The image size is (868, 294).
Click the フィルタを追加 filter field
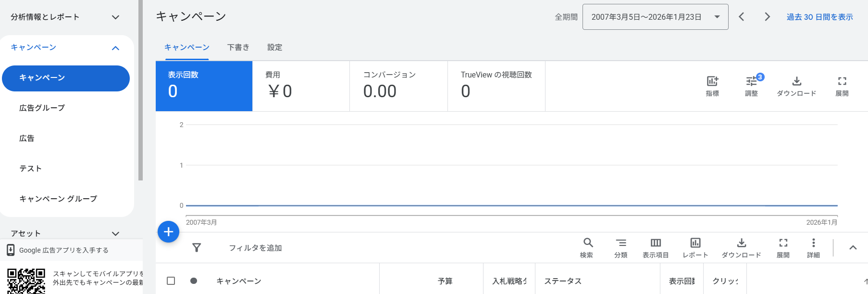click(x=255, y=248)
